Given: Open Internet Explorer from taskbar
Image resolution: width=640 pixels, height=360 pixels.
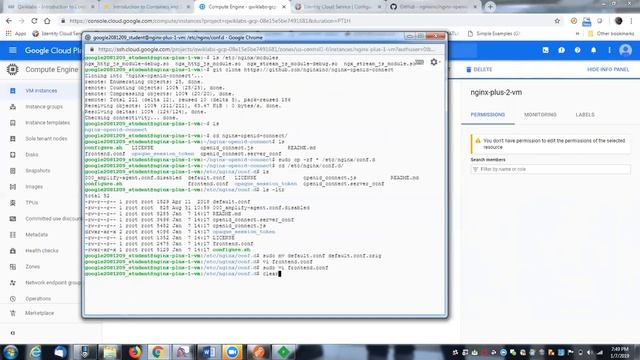Looking at the screenshot, I should click(x=36, y=352).
